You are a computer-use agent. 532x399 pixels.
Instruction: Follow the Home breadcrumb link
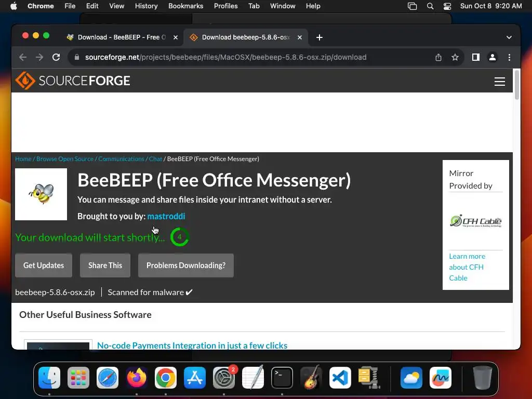[x=23, y=159]
